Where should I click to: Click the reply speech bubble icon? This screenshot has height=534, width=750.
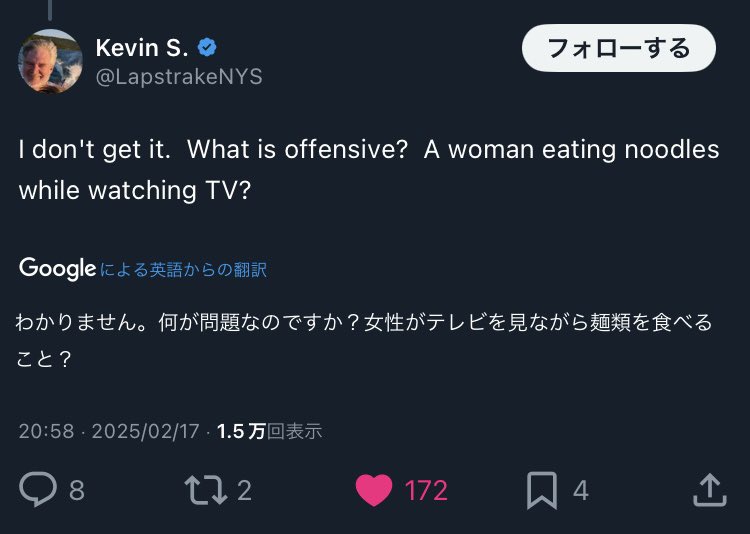click(38, 489)
